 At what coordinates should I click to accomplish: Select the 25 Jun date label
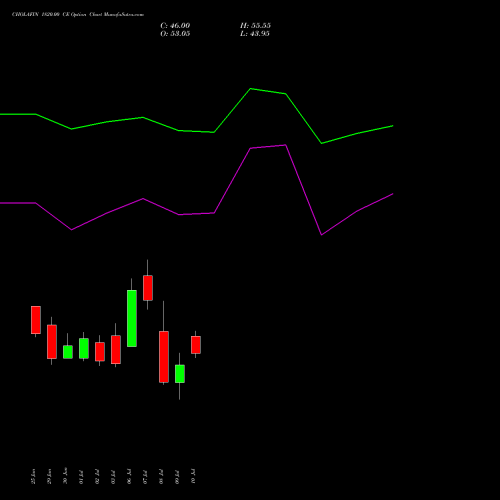click(x=33, y=476)
